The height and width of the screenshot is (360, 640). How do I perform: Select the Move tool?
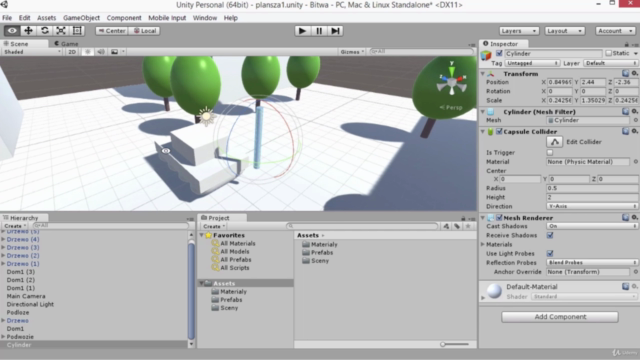click(x=28, y=31)
